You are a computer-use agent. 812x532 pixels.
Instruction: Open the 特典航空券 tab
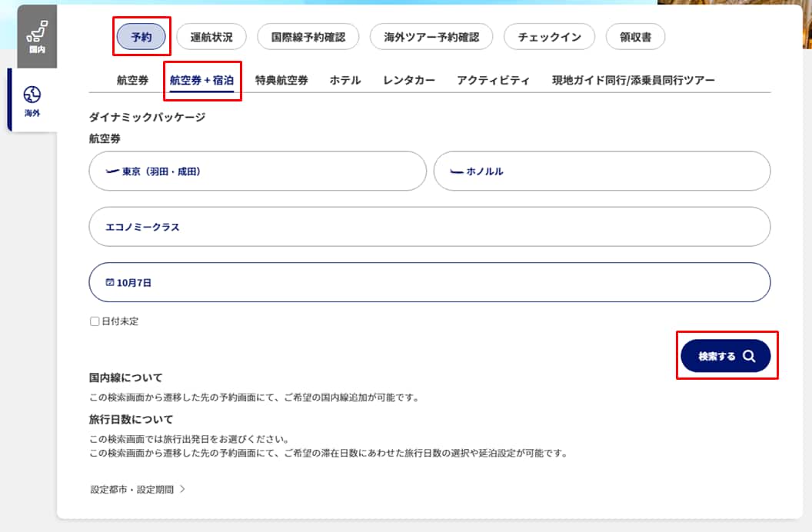(281, 80)
